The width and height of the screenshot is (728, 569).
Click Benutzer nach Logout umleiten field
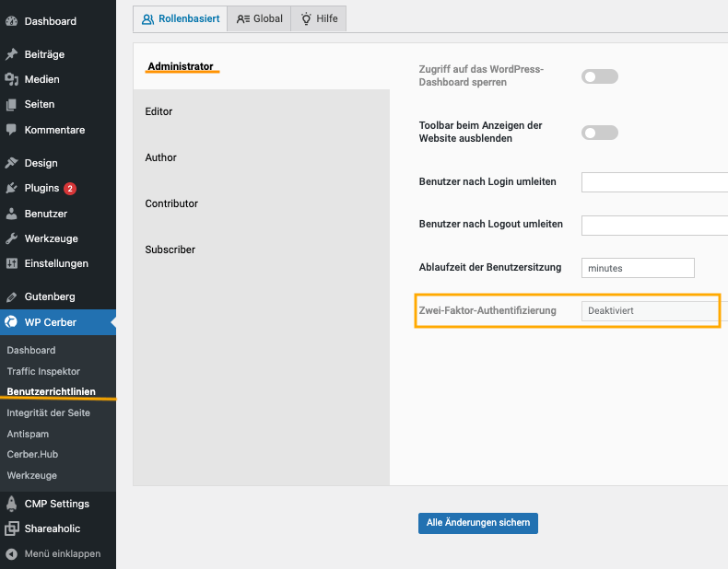654,226
